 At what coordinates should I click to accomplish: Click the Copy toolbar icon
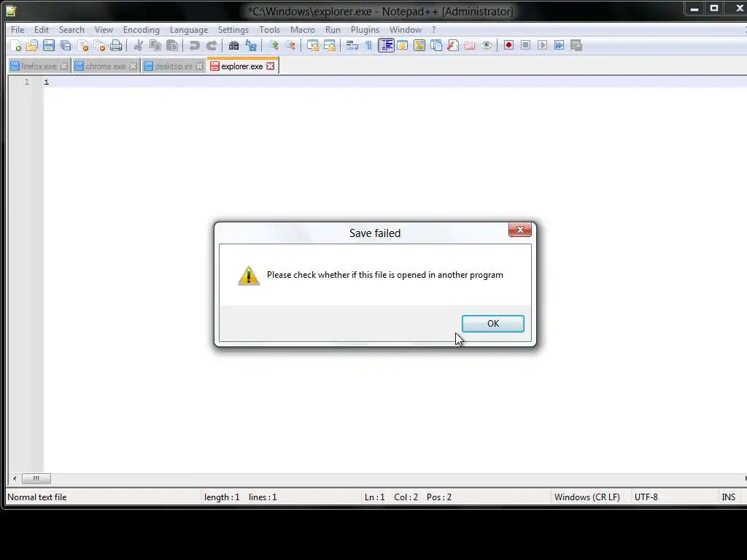pos(155,46)
